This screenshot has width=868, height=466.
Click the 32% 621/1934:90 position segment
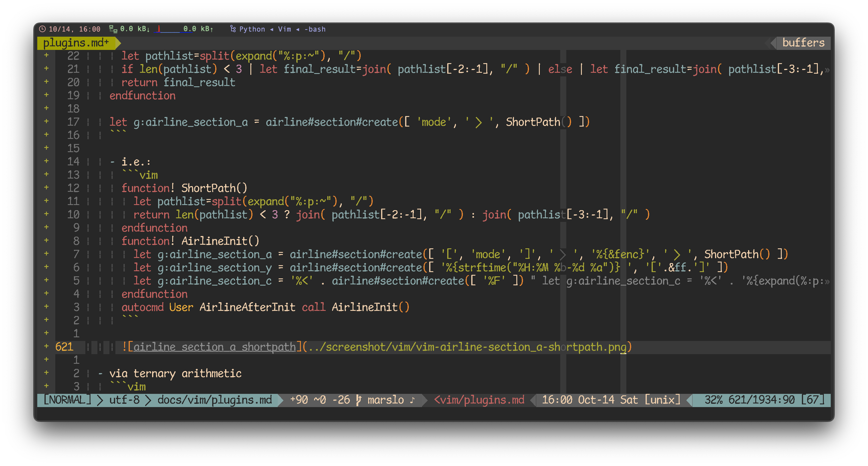749,400
